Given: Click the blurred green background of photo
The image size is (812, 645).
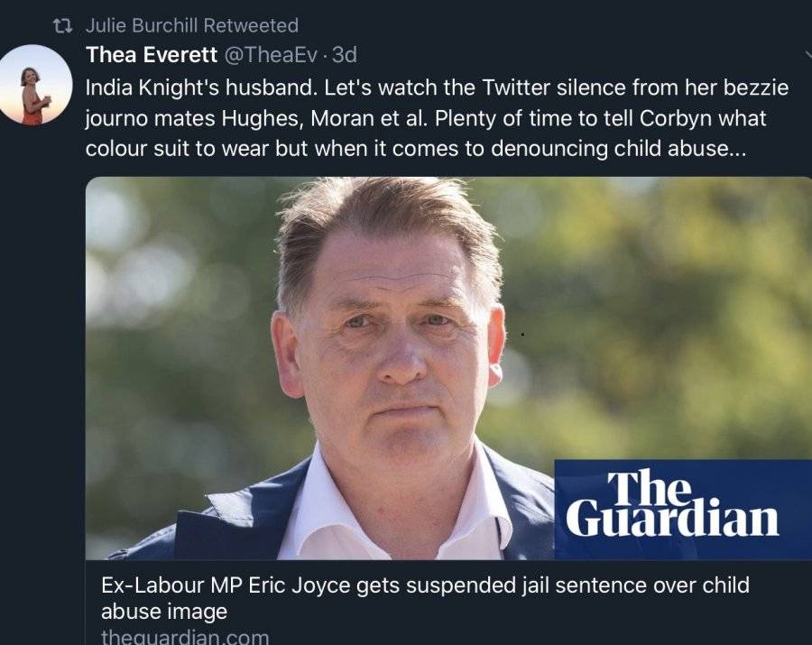Looking at the screenshot, I should coord(647,310).
